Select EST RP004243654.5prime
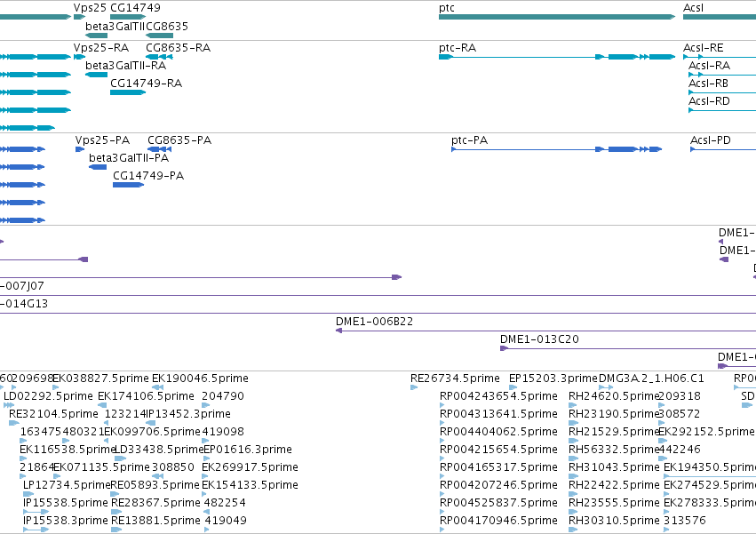This screenshot has width=756, height=534. [498, 396]
